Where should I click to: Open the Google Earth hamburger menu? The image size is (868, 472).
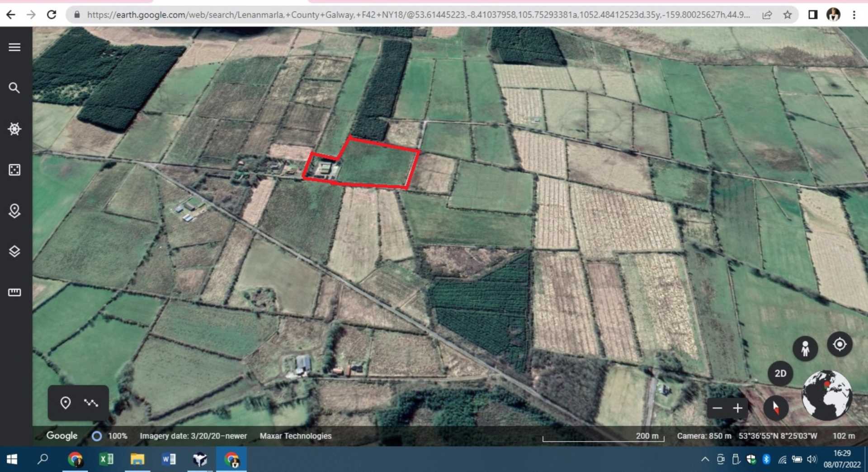coord(14,47)
